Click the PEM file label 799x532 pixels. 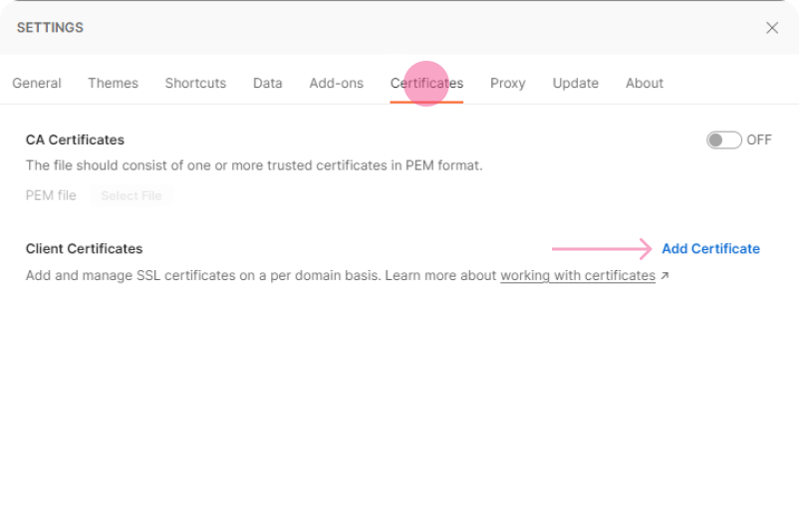51,196
